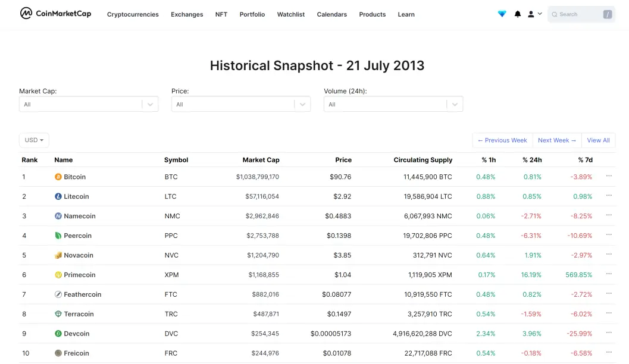Click the Litecoin coin icon
Viewport: 629px width, 364px height.
point(58,196)
